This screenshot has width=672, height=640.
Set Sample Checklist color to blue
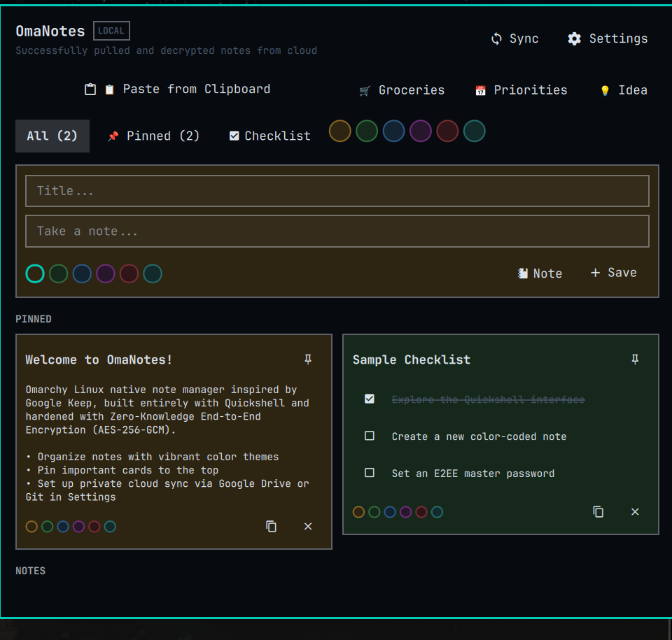click(x=390, y=512)
